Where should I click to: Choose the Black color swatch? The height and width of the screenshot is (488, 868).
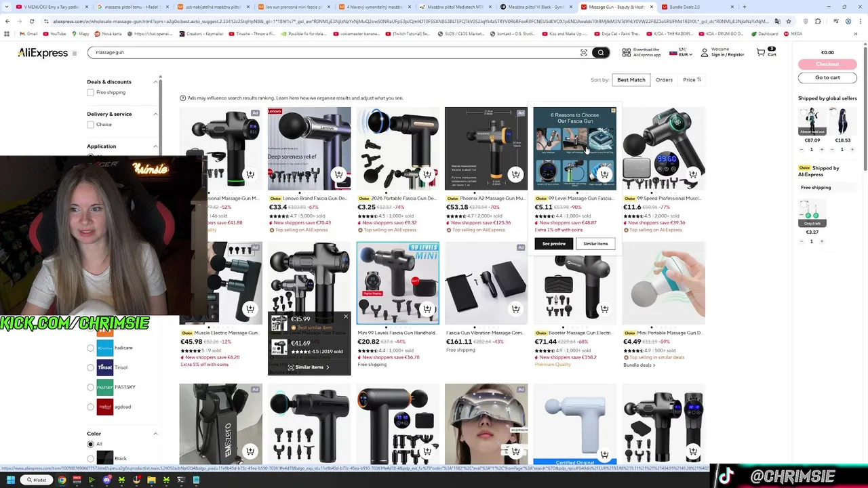click(x=104, y=459)
